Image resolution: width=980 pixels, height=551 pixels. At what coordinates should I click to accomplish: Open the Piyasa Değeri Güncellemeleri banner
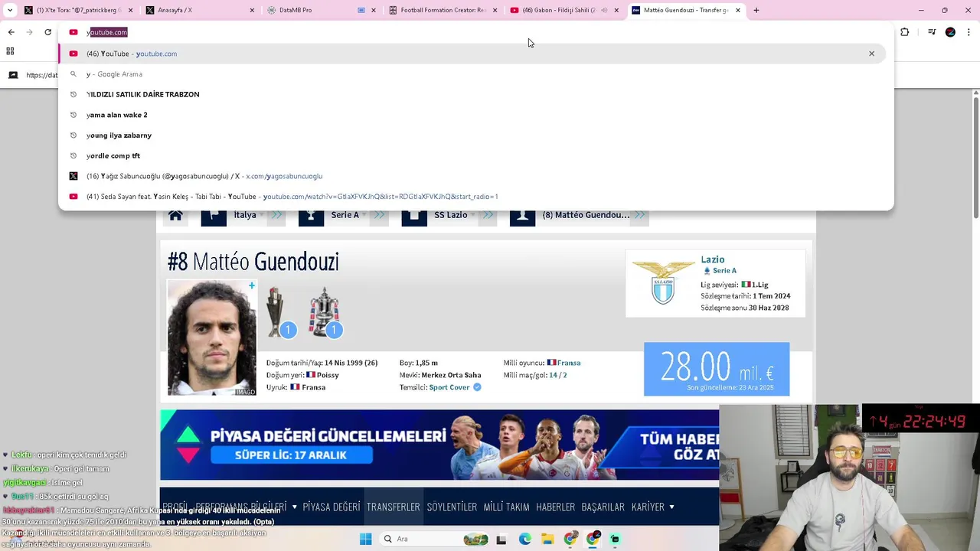point(439,445)
